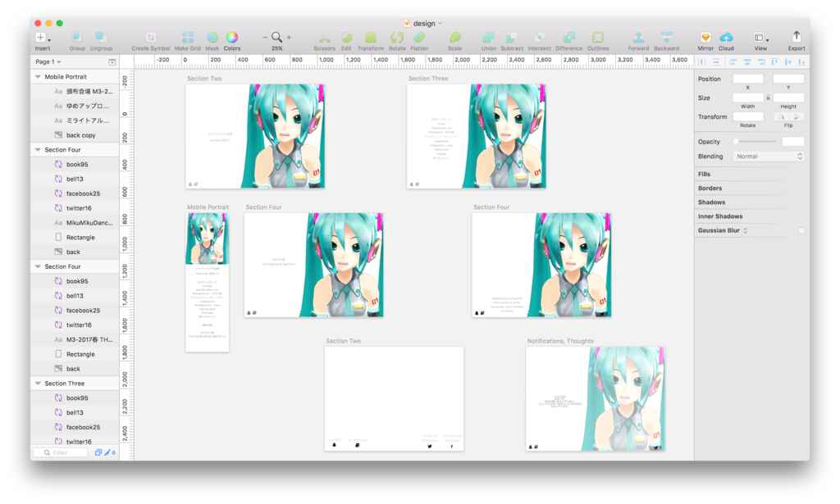Image resolution: width=840 pixels, height=504 pixels.
Task: Open the View options menu
Action: click(760, 38)
